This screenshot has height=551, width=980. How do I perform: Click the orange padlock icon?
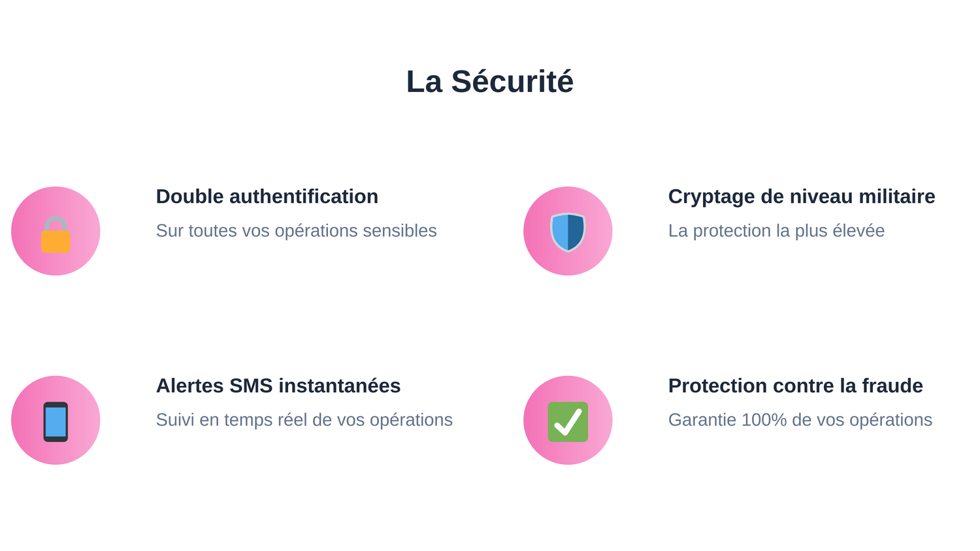point(56,234)
